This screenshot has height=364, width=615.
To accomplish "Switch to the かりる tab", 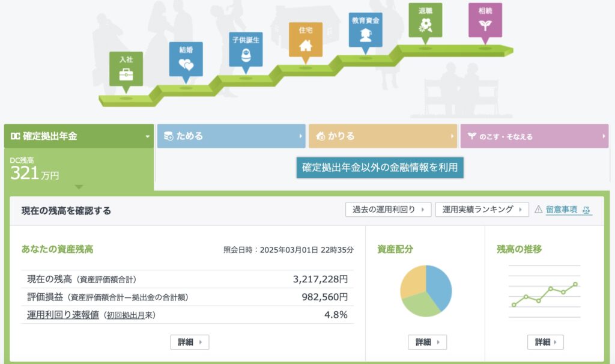I will coord(383,136).
